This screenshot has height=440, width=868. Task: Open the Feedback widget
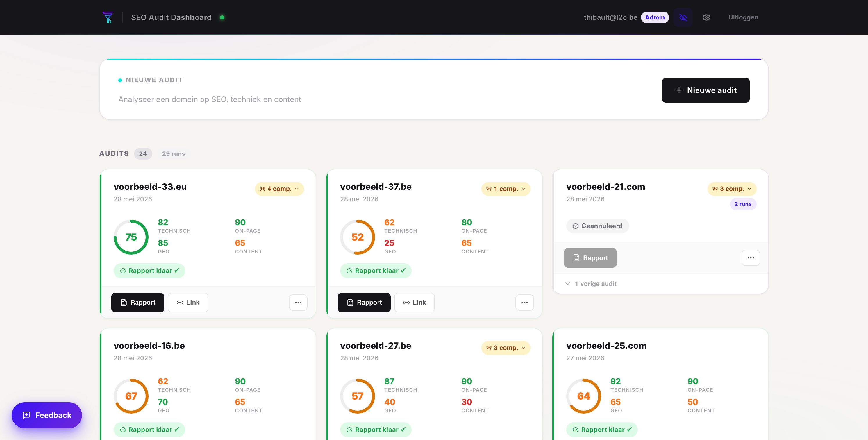click(47, 415)
